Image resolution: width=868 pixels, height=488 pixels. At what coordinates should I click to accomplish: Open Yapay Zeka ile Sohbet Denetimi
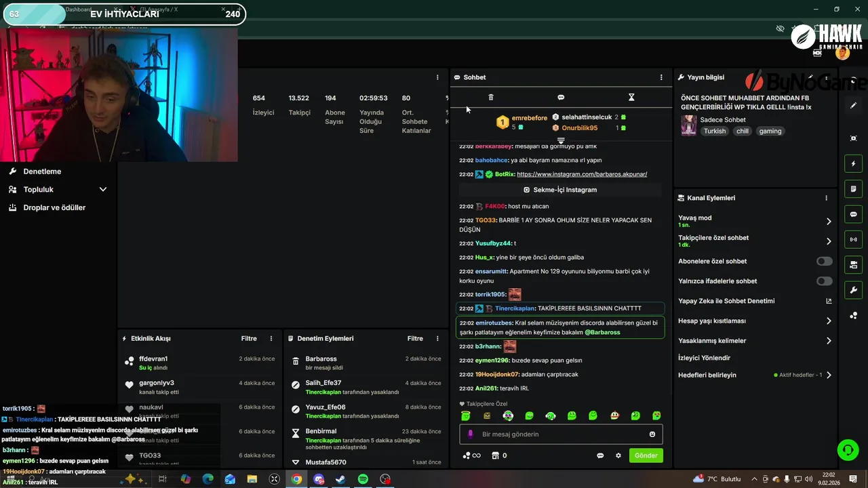[755, 301]
